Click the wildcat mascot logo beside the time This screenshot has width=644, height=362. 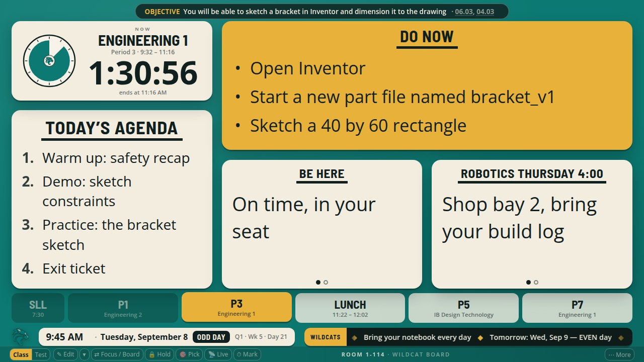[x=20, y=337]
